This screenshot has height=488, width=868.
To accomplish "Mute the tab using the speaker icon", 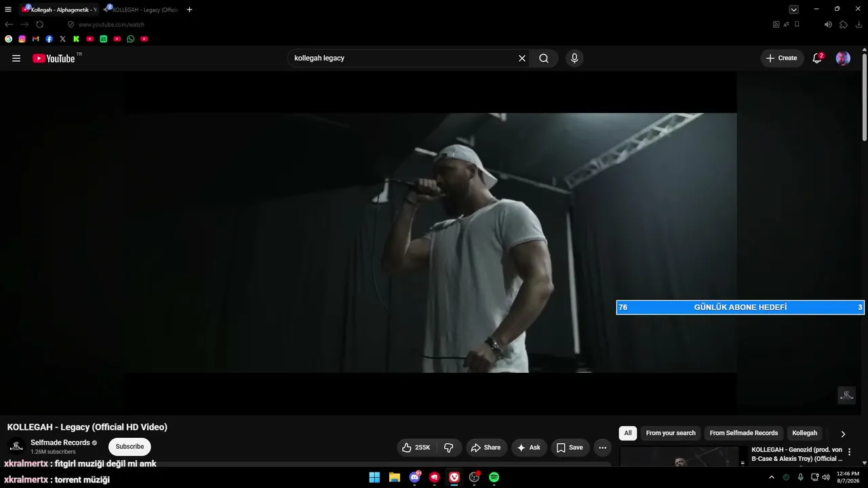I will [x=828, y=24].
